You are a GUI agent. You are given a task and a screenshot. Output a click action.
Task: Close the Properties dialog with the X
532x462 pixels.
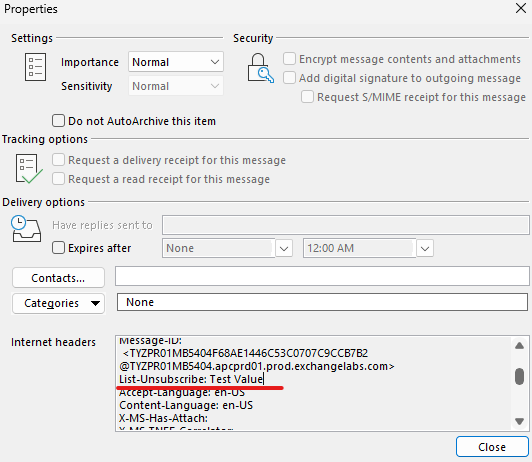point(521,8)
